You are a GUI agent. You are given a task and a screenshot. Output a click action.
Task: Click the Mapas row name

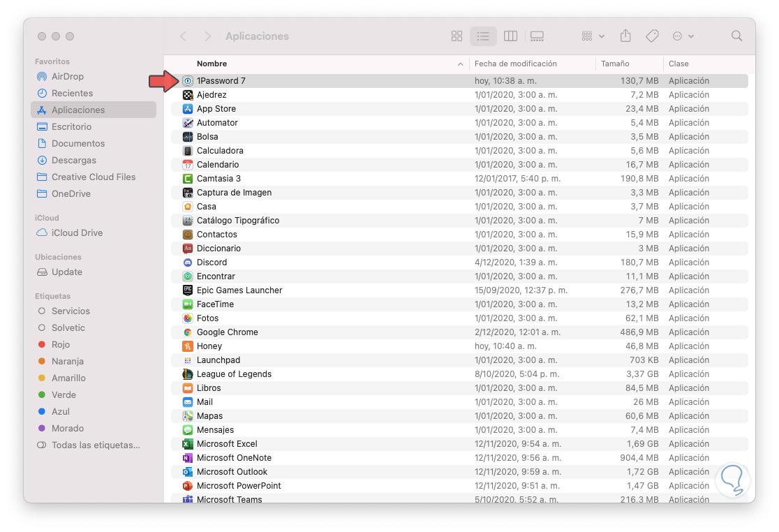pyautogui.click(x=209, y=416)
